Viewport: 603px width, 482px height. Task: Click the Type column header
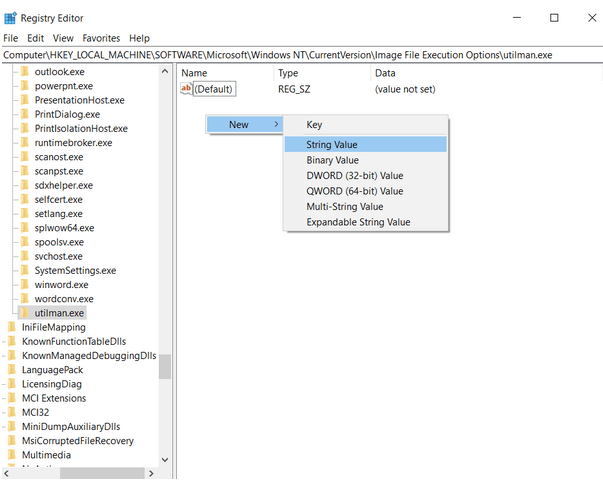(x=323, y=73)
